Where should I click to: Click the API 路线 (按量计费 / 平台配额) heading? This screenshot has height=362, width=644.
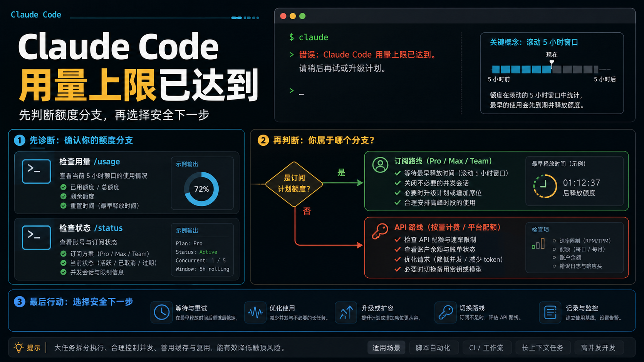point(448,227)
